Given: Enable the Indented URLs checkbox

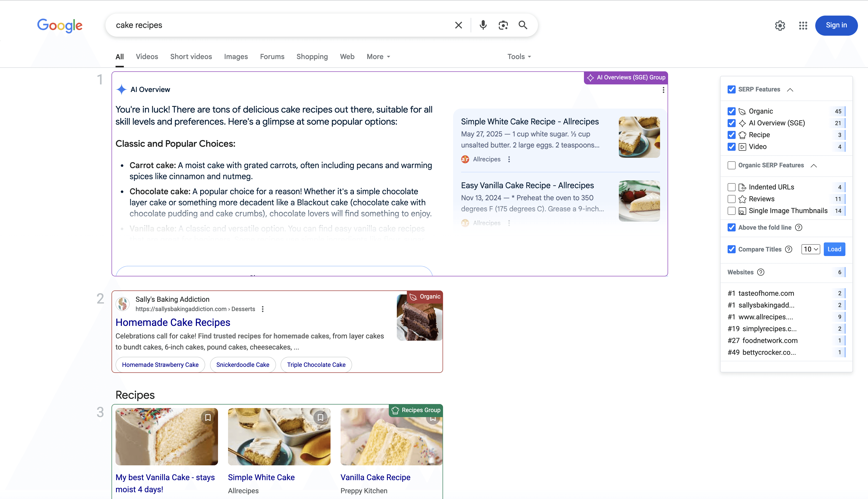Looking at the screenshot, I should [x=731, y=187].
